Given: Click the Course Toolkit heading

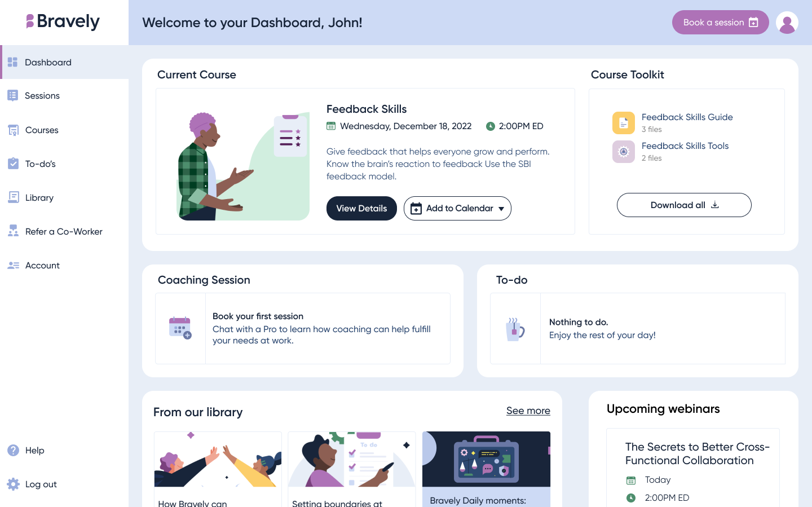Looking at the screenshot, I should 628,74.
